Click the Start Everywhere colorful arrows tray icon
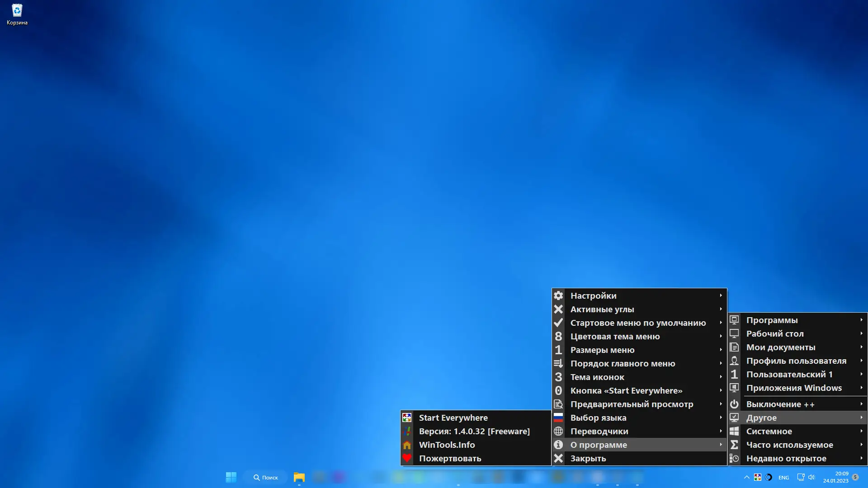This screenshot has width=868, height=488. (757, 477)
